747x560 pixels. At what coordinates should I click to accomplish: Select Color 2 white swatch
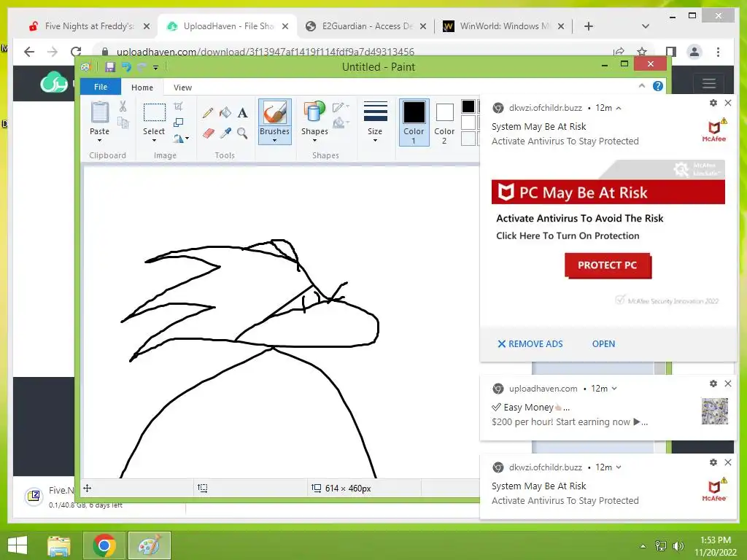[x=444, y=122]
